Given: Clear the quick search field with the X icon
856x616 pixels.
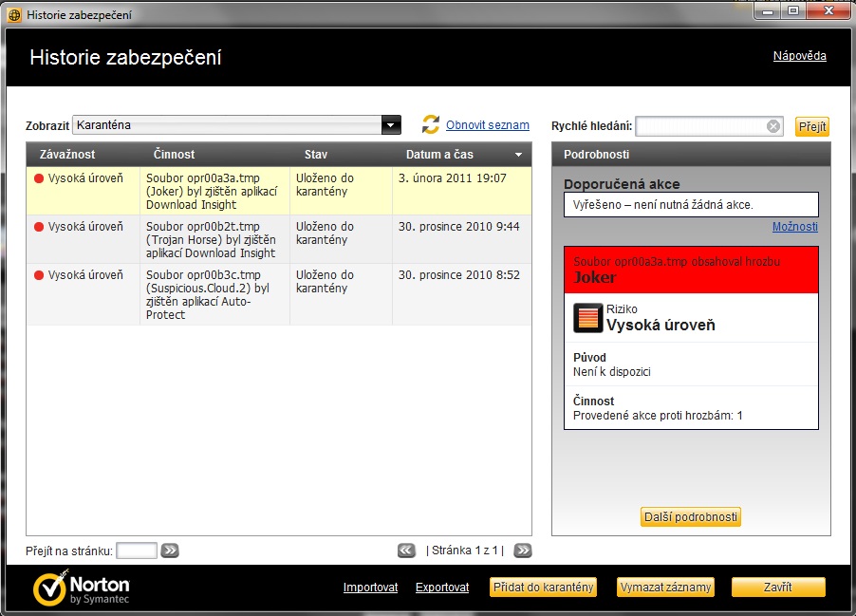Looking at the screenshot, I should pos(773,126).
